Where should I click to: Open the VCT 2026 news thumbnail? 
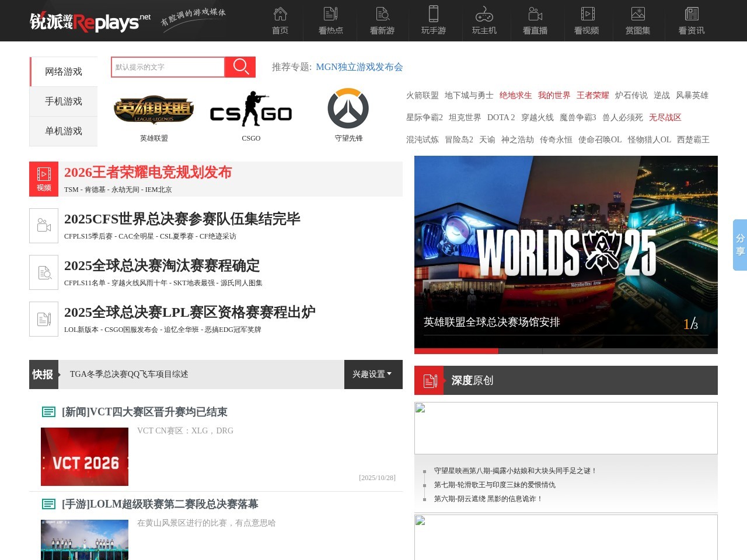pyautogui.click(x=84, y=456)
